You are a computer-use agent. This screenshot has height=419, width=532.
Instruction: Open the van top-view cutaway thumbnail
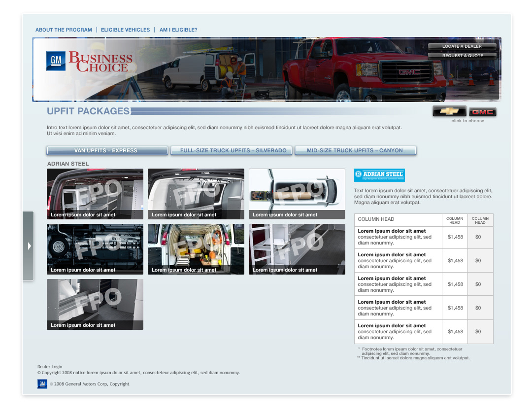coord(297,194)
